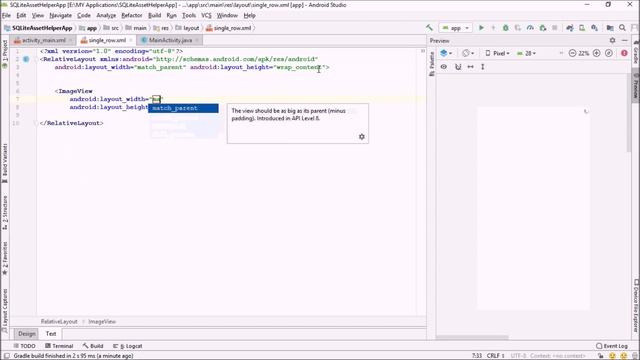Screen dimensions: 640x360
Task: Open the profiler gauge icon in toolbar
Action: [x=530, y=28]
